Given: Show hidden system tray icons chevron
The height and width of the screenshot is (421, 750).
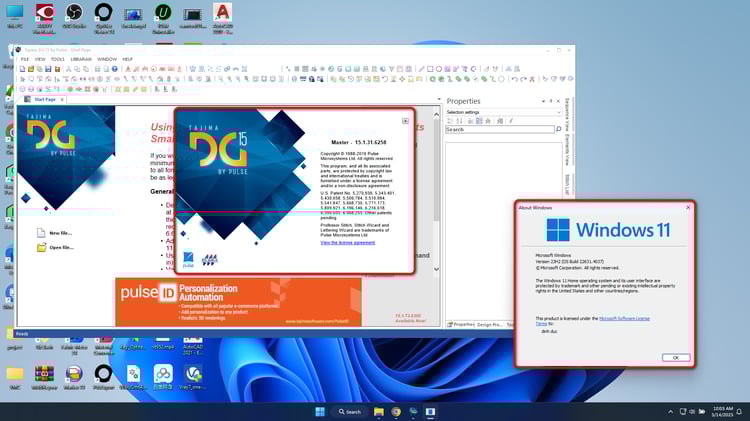Looking at the screenshot, I should (671, 411).
